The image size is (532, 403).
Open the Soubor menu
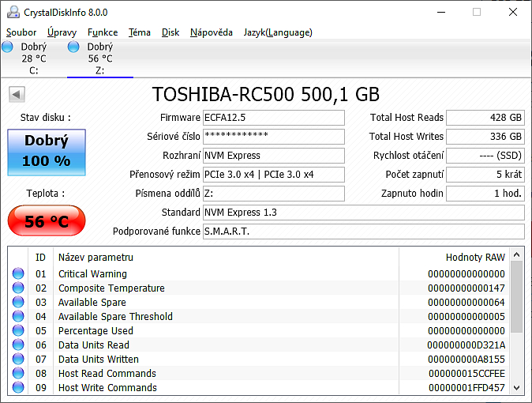click(21, 32)
